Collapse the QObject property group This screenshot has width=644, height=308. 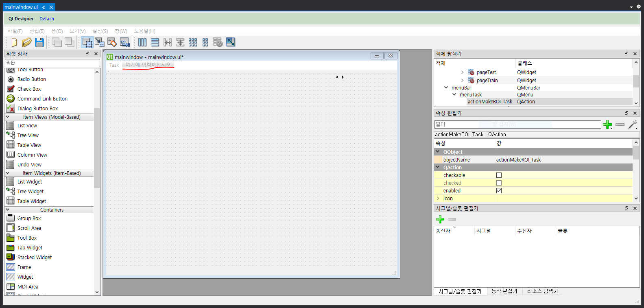coord(438,152)
